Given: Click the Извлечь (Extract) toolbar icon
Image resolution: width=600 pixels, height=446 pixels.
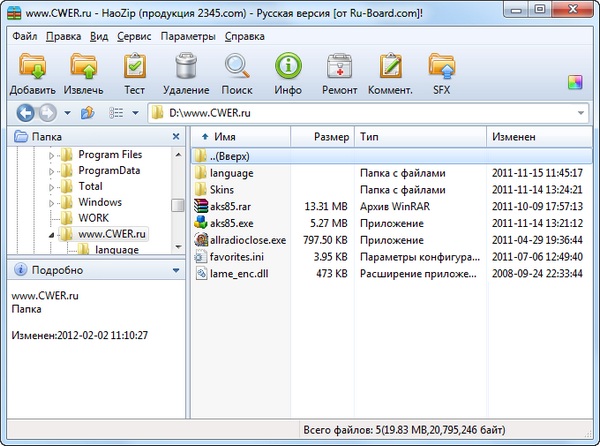Looking at the screenshot, I should coord(85,68).
